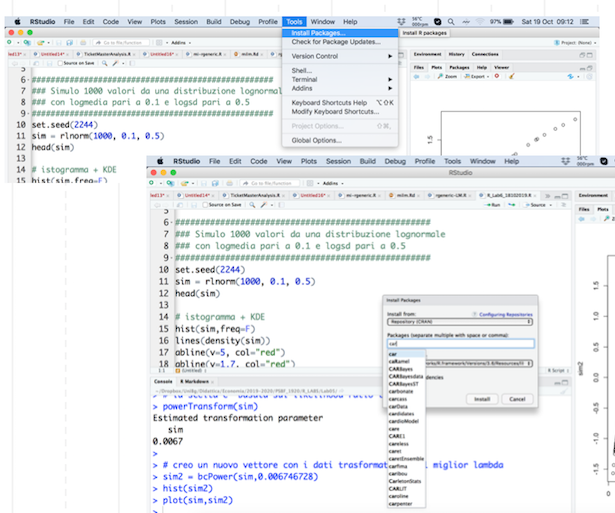Image resolution: width=615 pixels, height=513 pixels.
Task: Cancel the Install Packages dialog
Action: pyautogui.click(x=517, y=398)
